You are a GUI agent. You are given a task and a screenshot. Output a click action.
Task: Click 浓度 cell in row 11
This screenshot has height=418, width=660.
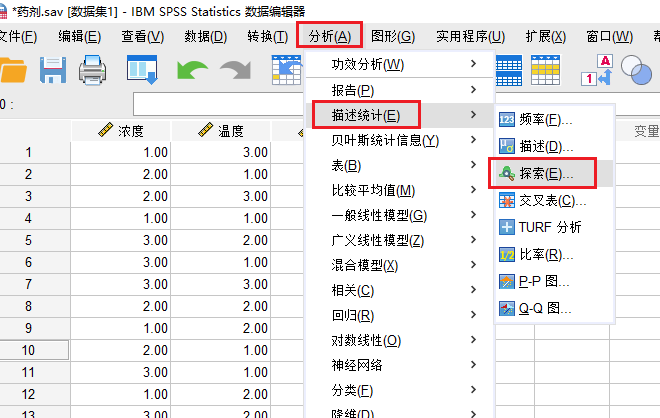point(121,372)
